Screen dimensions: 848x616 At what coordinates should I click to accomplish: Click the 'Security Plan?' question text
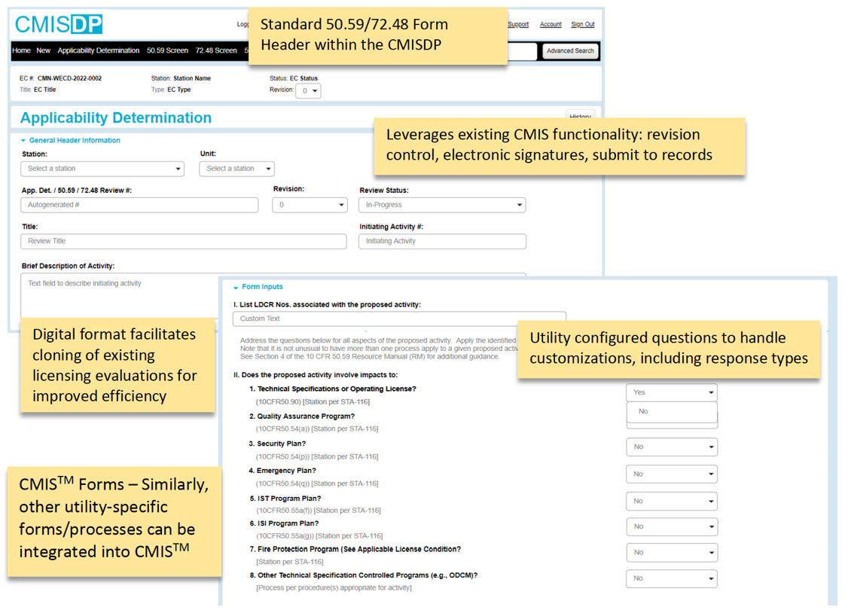click(x=281, y=444)
